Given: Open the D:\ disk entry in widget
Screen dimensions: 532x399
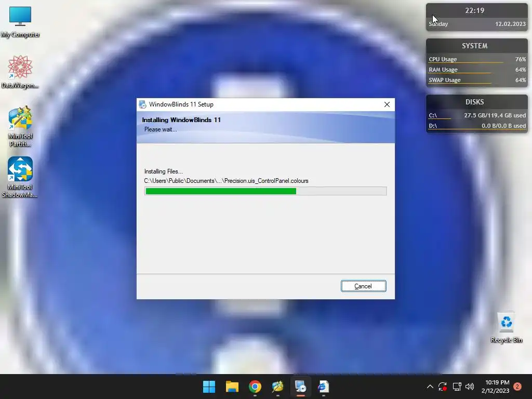Looking at the screenshot, I should pyautogui.click(x=477, y=126).
